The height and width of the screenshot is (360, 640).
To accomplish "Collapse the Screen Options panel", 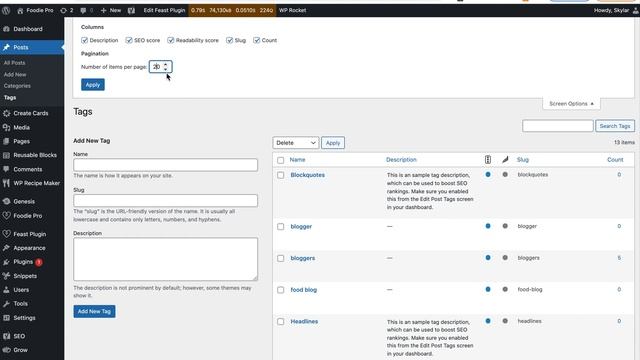I will (x=571, y=104).
